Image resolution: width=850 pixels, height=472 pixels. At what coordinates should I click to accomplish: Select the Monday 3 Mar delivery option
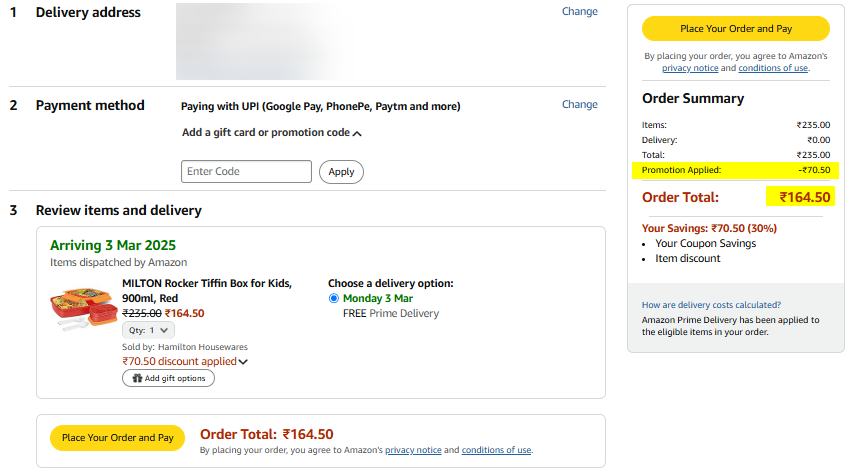334,299
